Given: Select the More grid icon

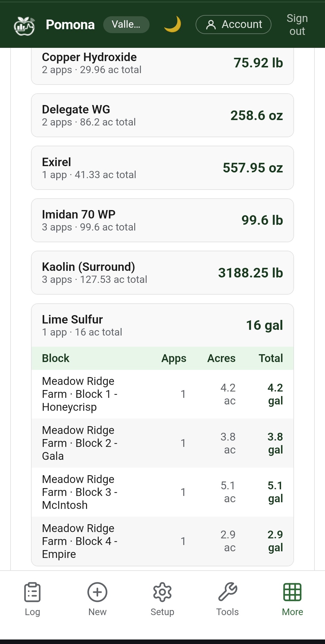Looking at the screenshot, I should 292,592.
